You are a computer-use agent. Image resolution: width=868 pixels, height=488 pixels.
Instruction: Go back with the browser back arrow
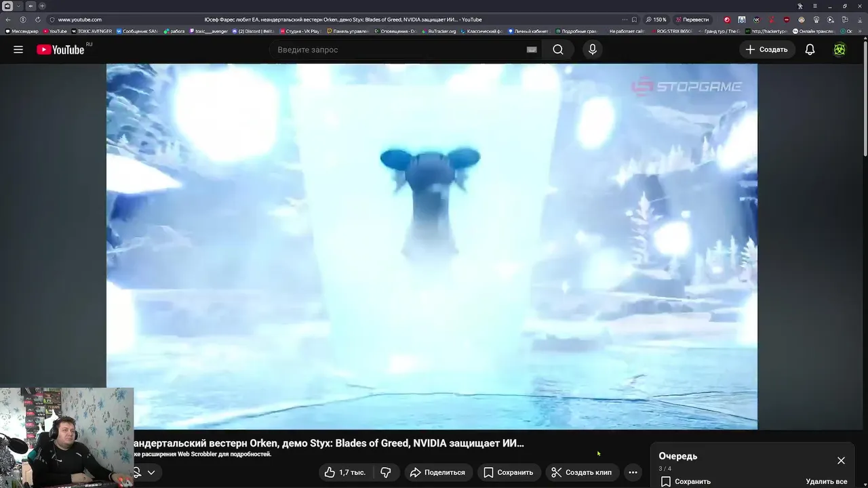[8, 20]
